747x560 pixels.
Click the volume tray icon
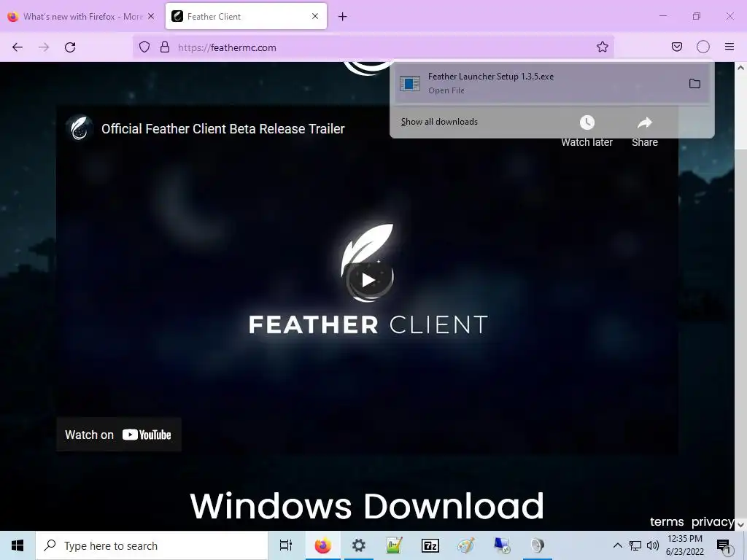[x=653, y=545]
